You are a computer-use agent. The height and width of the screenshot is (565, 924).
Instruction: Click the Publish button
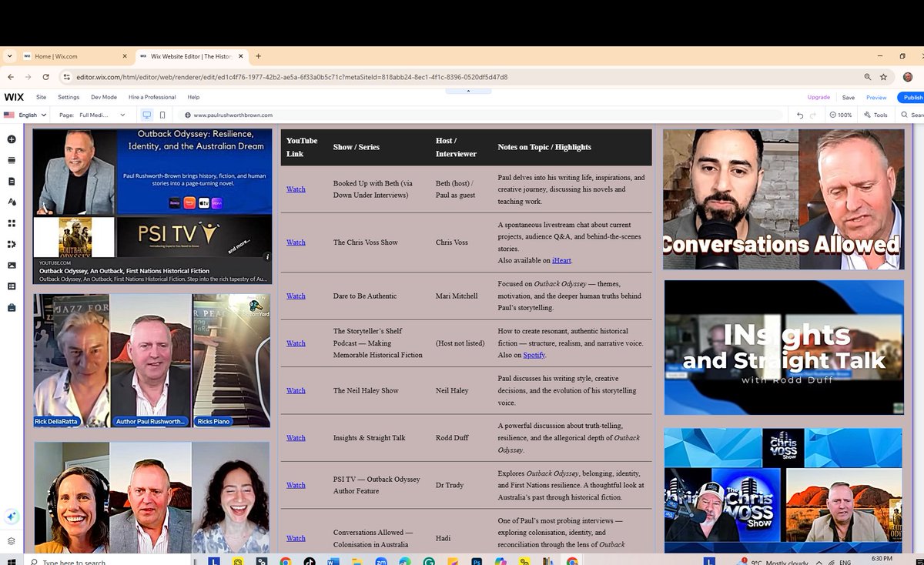click(x=911, y=97)
